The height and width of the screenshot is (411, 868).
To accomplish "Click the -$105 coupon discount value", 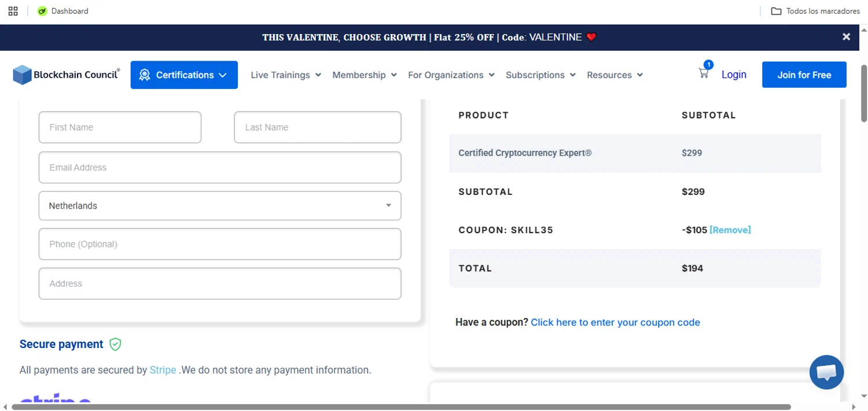I will (694, 230).
